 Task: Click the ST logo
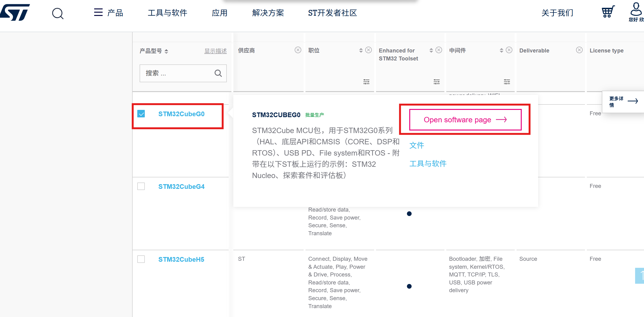[15, 12]
